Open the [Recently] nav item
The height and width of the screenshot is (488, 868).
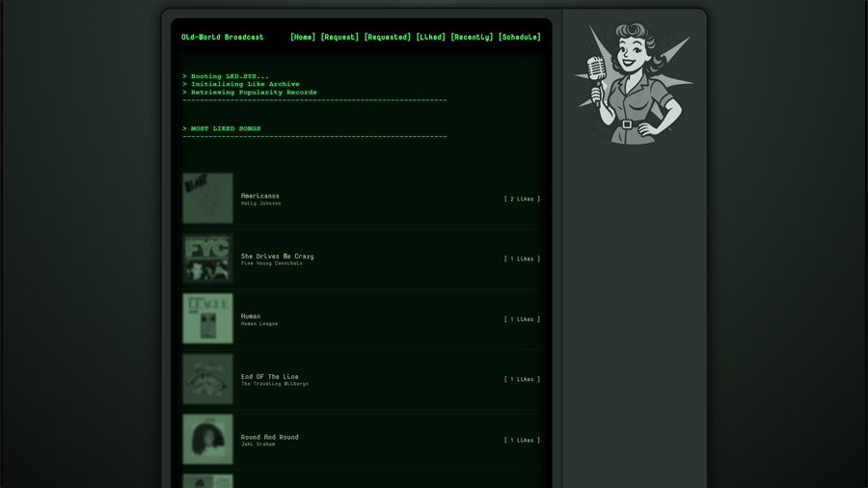click(472, 37)
